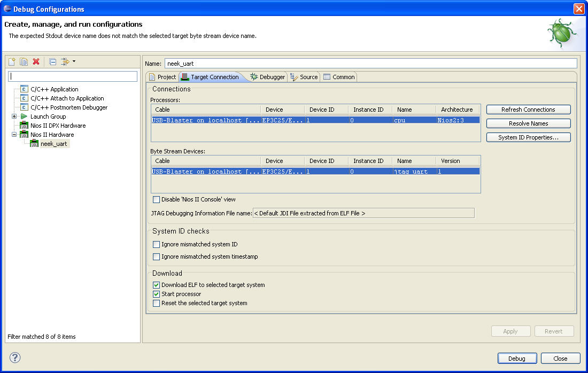Open the Project tab

click(163, 77)
